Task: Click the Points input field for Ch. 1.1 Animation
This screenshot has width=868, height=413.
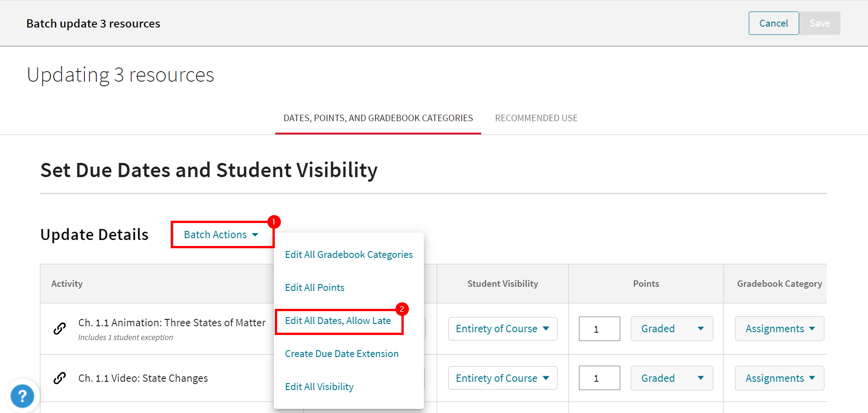Action: (x=599, y=329)
